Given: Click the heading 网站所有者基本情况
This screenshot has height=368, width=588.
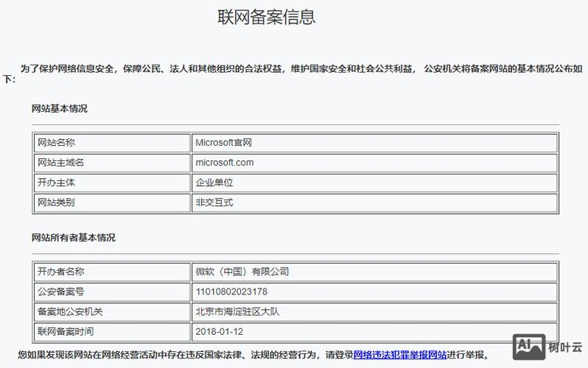Looking at the screenshot, I should pyautogui.click(x=74, y=238).
